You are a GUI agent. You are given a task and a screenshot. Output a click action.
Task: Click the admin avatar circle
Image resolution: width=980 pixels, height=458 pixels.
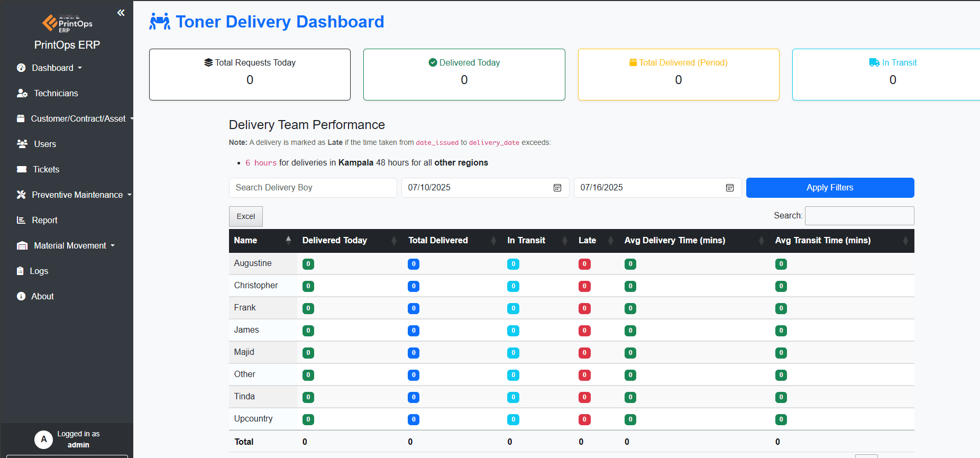[x=44, y=439]
